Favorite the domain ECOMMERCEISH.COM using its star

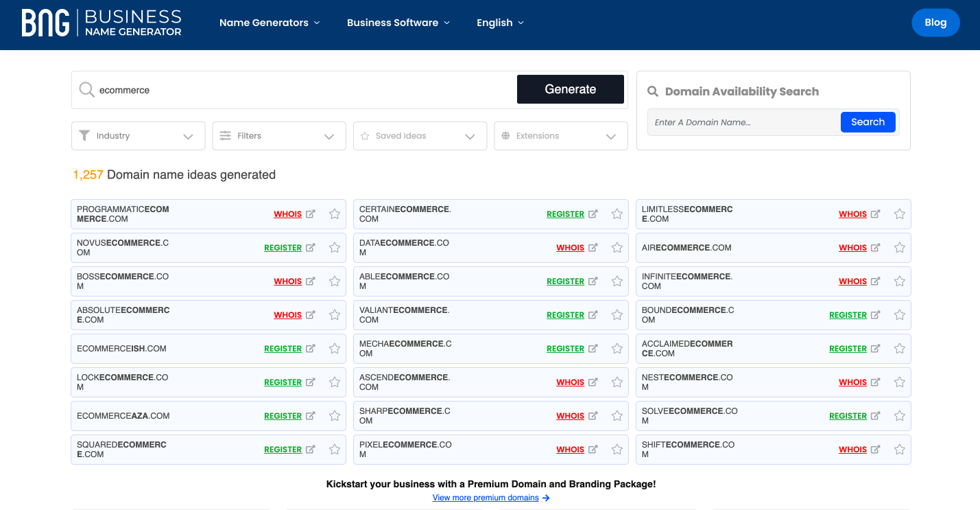[335, 348]
